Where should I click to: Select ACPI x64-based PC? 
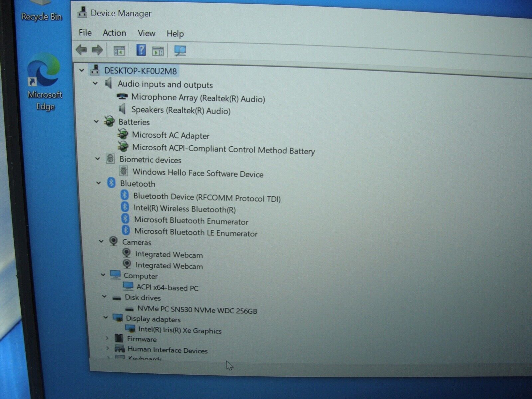[167, 288]
